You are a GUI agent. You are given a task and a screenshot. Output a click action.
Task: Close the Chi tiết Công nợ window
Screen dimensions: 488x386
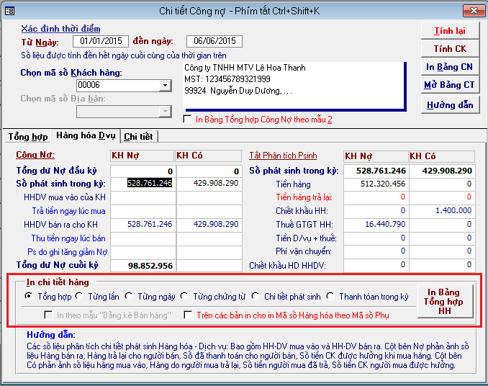(x=474, y=11)
